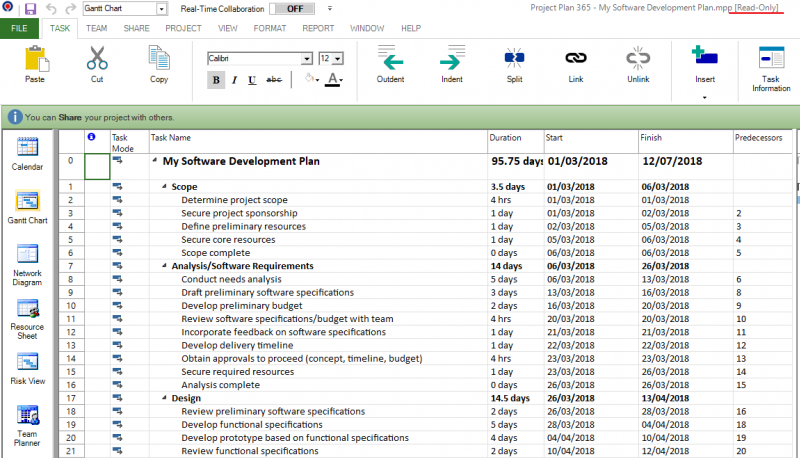Switch to the HELP tab
Viewport: 800px width, 458px height.
pos(411,29)
